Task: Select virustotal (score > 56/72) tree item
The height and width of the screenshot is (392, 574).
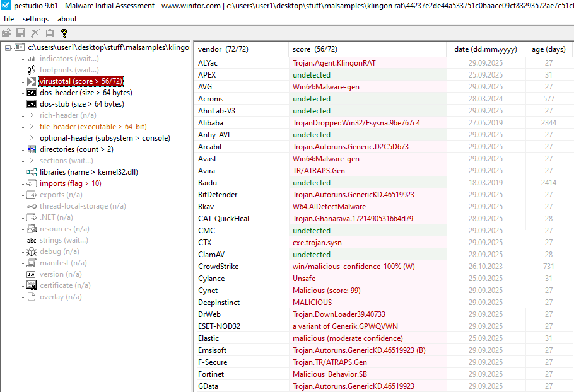Action: (81, 81)
